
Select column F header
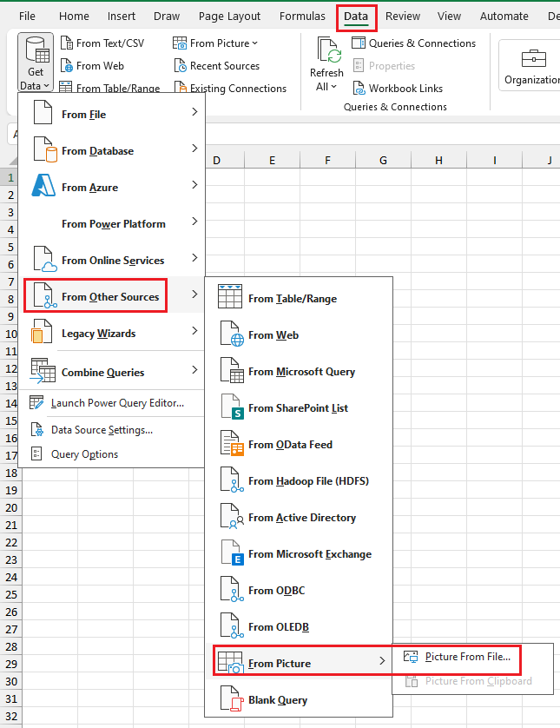[x=327, y=160]
